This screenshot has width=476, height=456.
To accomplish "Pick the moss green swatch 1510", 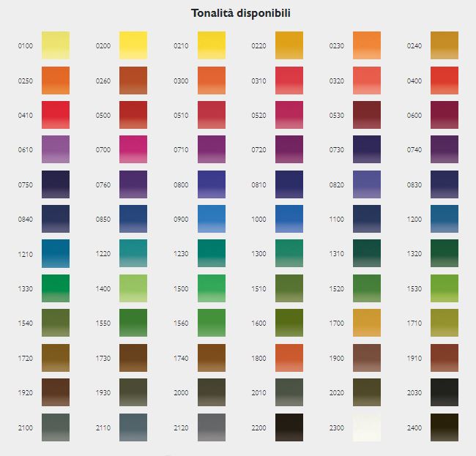I will 289,288.
